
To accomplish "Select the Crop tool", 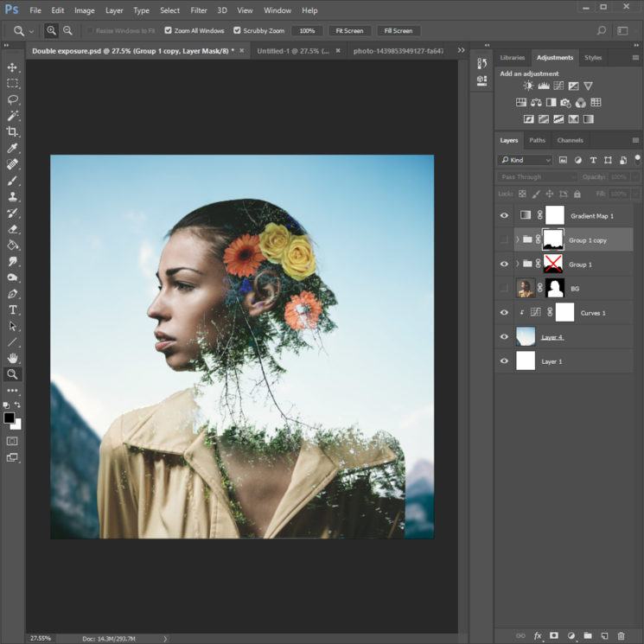I will click(12, 132).
